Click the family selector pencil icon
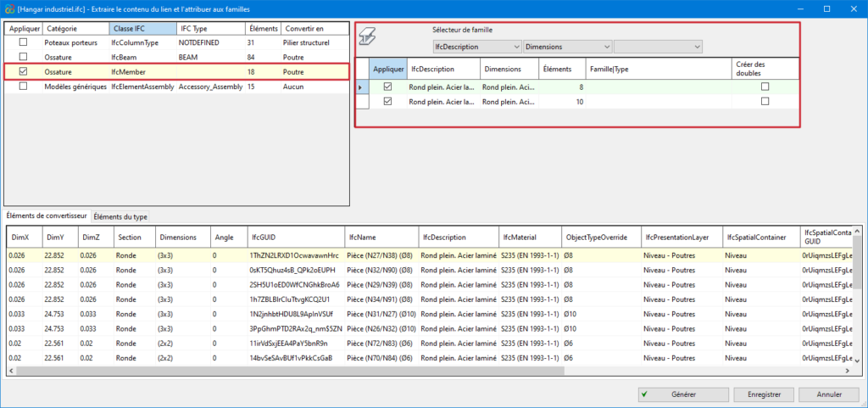The height and width of the screenshot is (408, 868). coord(366,37)
